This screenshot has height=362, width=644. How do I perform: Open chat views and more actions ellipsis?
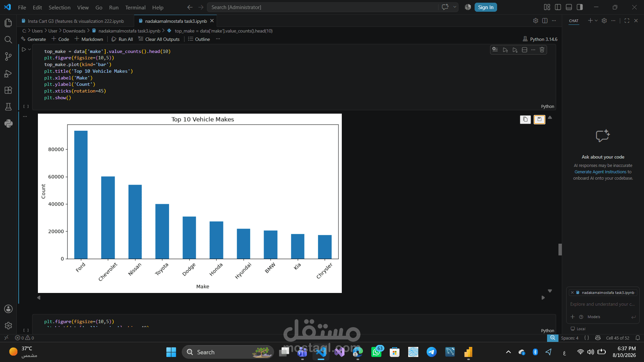click(x=613, y=21)
